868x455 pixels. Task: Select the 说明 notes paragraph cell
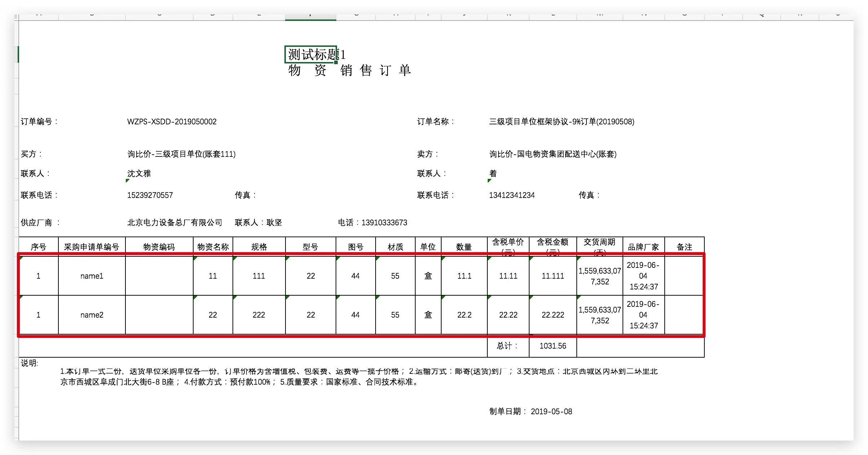coord(359,376)
